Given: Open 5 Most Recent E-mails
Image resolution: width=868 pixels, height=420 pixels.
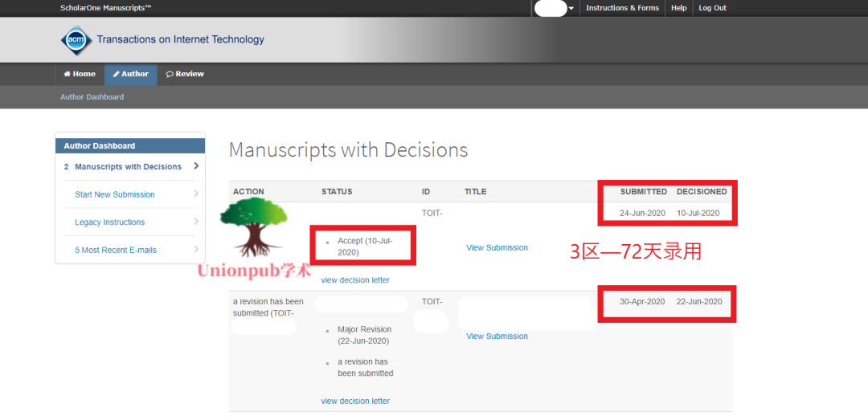Looking at the screenshot, I should 116,250.
